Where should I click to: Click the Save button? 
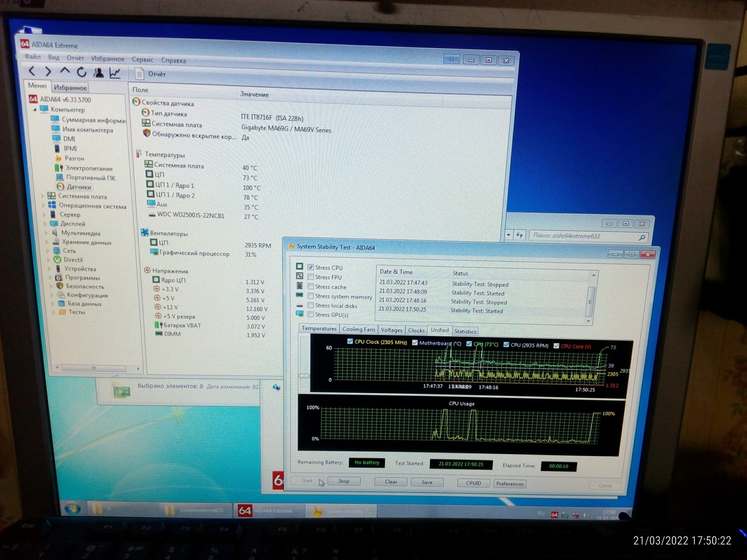427,482
